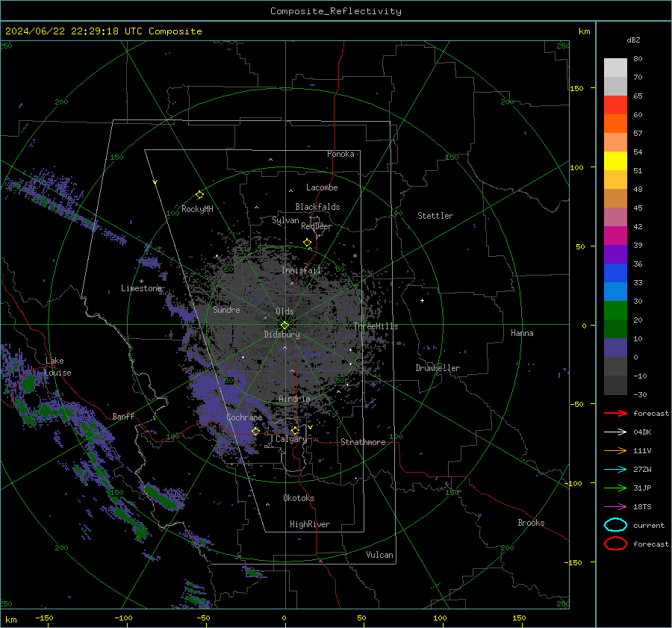Click the magenta 18TS arrow icon

(615, 507)
